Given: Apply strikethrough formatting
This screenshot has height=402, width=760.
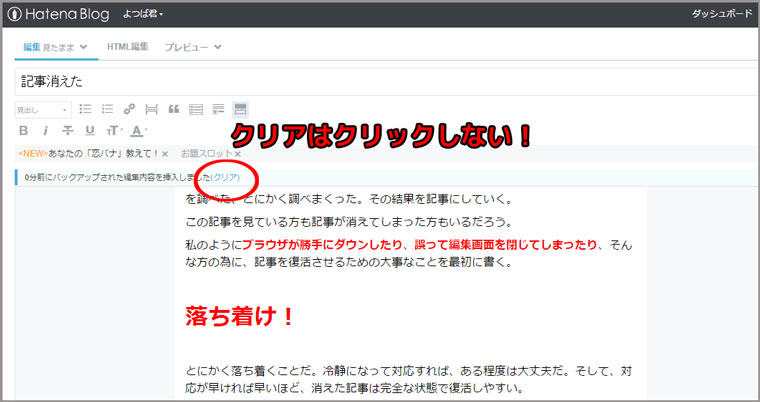Looking at the screenshot, I should pyautogui.click(x=68, y=130).
